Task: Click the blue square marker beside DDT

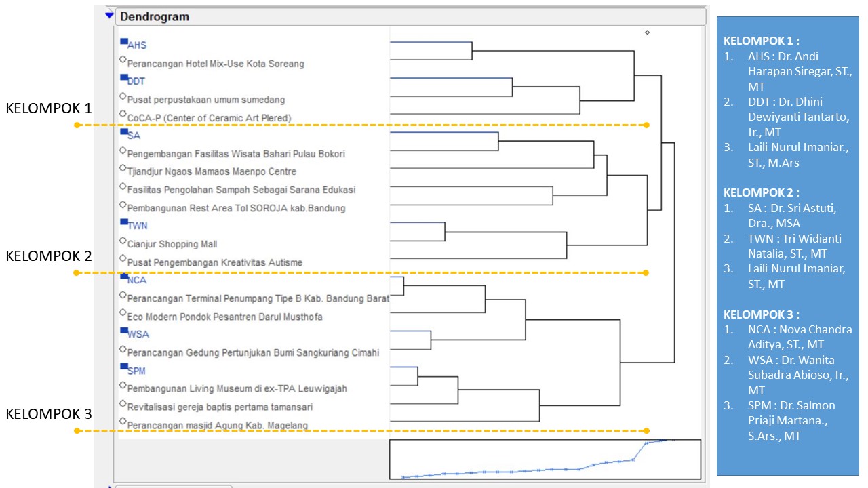Action: coord(123,78)
